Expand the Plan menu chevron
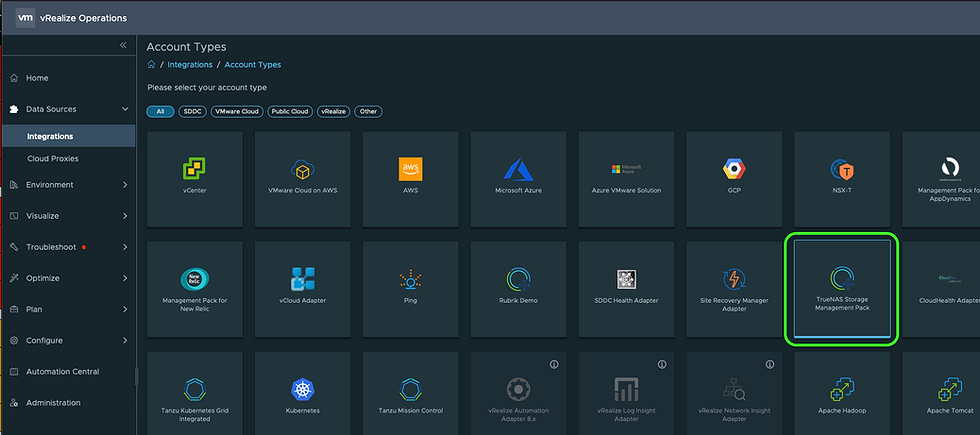The height and width of the screenshot is (435, 980). pos(125,309)
